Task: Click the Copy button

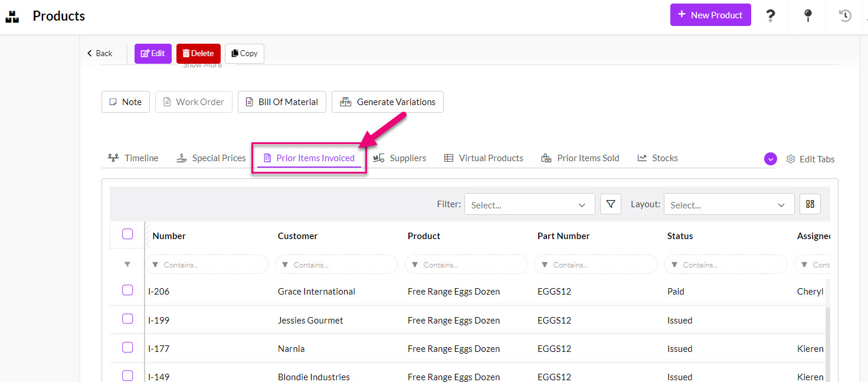Action: point(244,53)
